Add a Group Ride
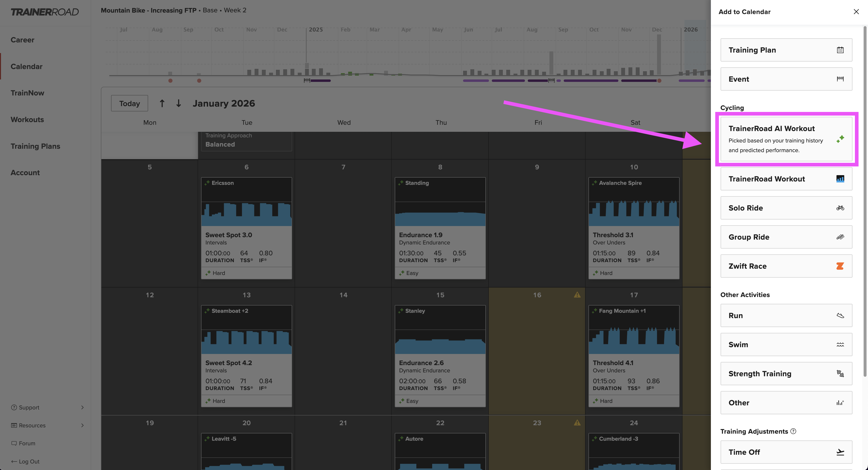The image size is (868, 470). pos(786,237)
